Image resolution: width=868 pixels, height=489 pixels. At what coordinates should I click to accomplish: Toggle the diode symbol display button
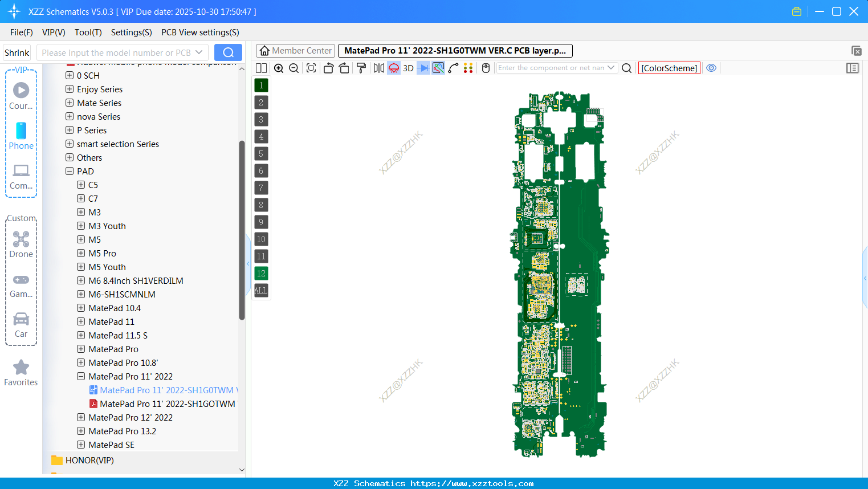(x=423, y=68)
